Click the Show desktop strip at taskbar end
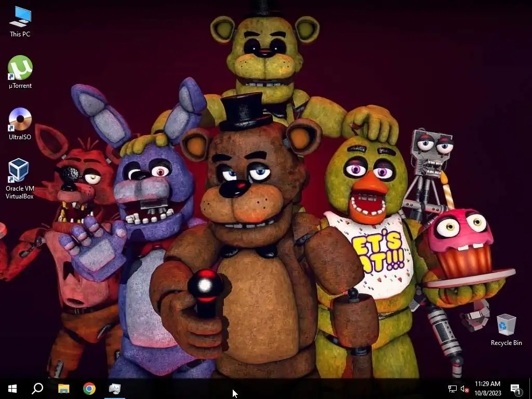Viewport: 532px width, 399px height. tap(530, 389)
